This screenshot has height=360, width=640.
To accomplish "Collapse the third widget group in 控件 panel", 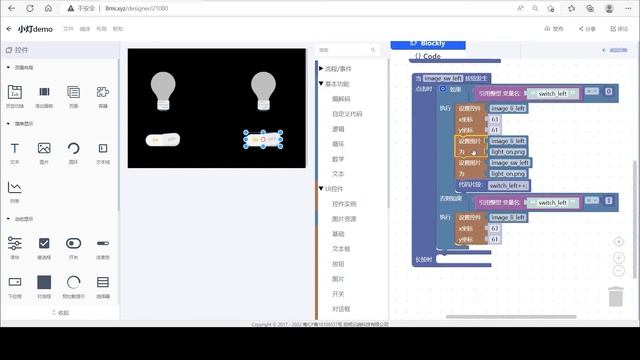I will [x=8, y=219].
